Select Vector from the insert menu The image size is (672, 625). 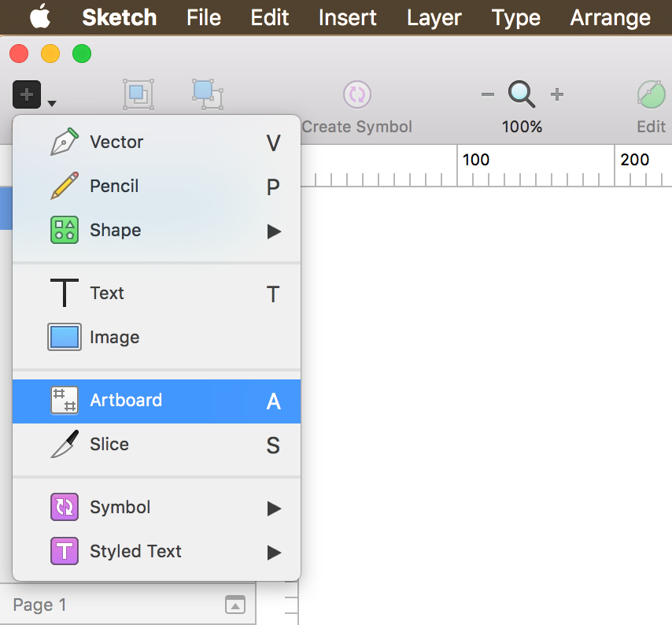point(157,142)
